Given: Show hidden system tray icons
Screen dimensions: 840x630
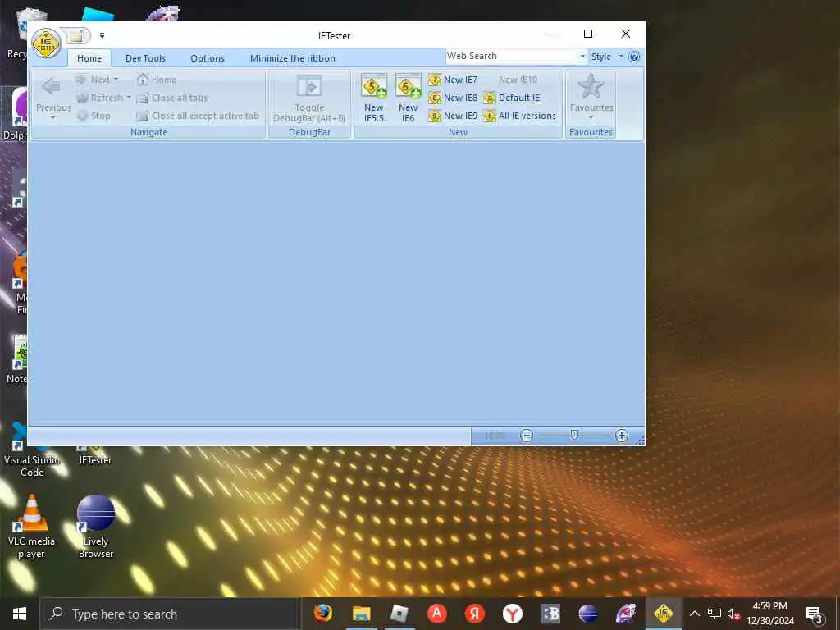Looking at the screenshot, I should [x=694, y=614].
